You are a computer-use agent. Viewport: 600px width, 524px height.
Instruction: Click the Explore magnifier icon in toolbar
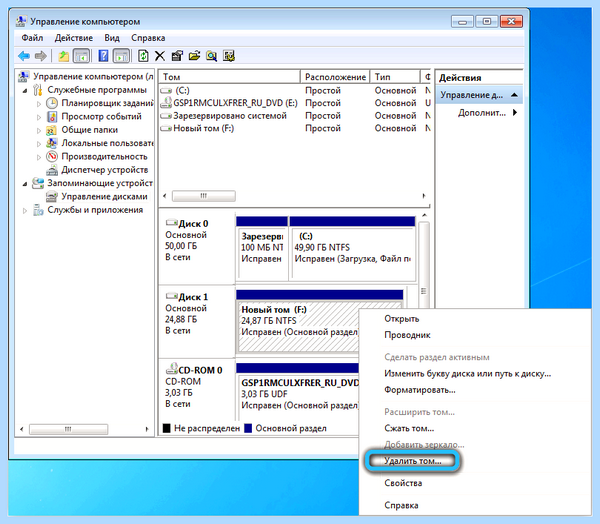coord(211,56)
